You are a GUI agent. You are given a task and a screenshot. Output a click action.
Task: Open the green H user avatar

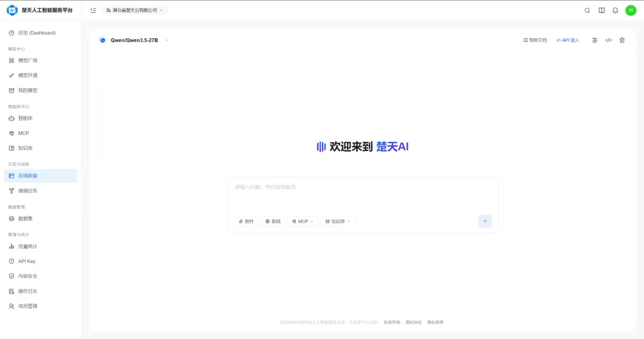(x=631, y=10)
